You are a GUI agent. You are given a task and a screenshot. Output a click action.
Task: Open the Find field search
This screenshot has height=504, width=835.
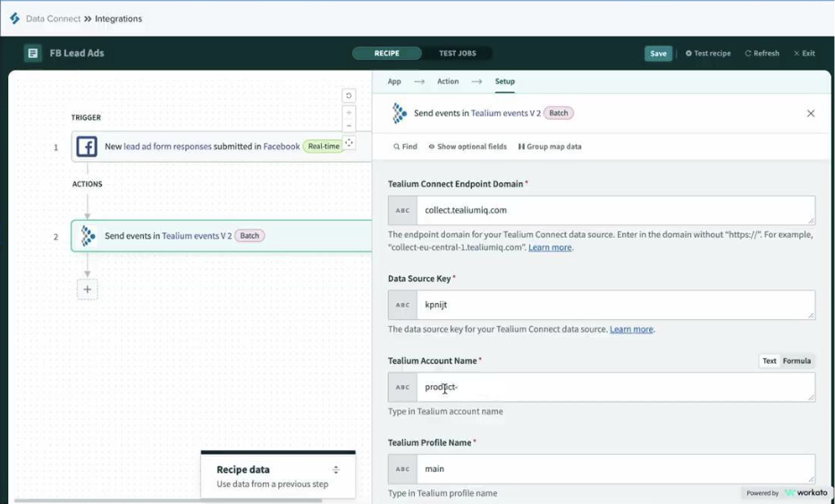point(405,147)
